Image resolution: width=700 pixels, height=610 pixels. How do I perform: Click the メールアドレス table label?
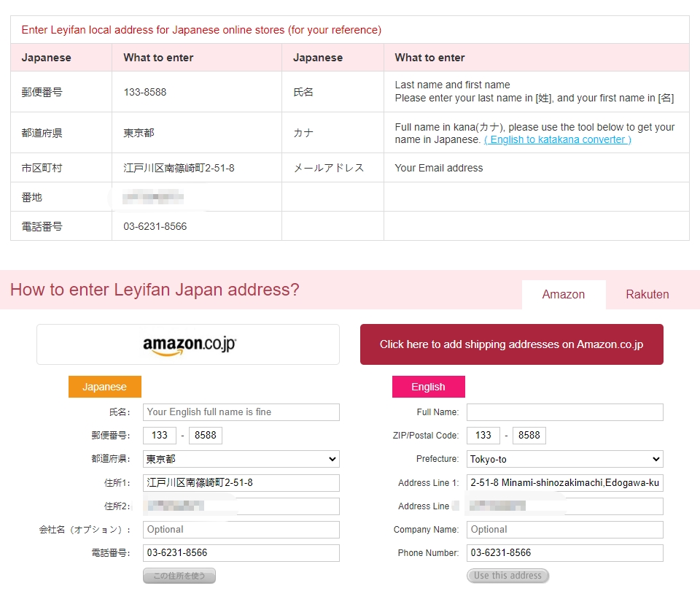[x=329, y=168]
